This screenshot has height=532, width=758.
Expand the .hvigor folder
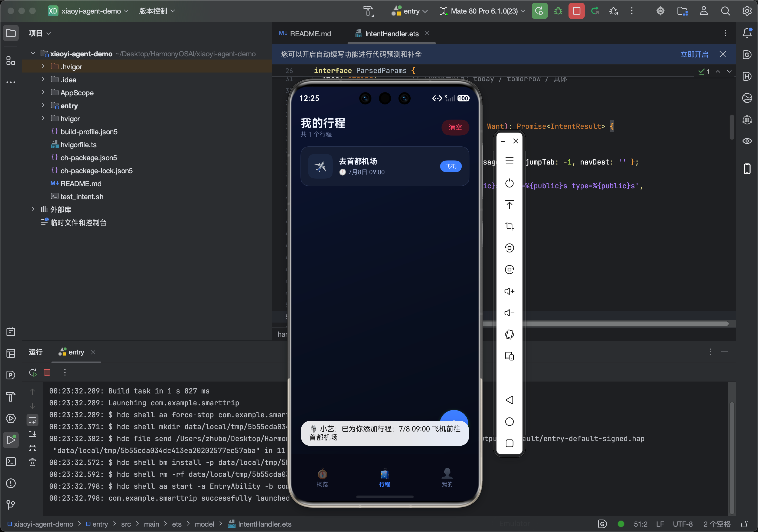[43, 66]
